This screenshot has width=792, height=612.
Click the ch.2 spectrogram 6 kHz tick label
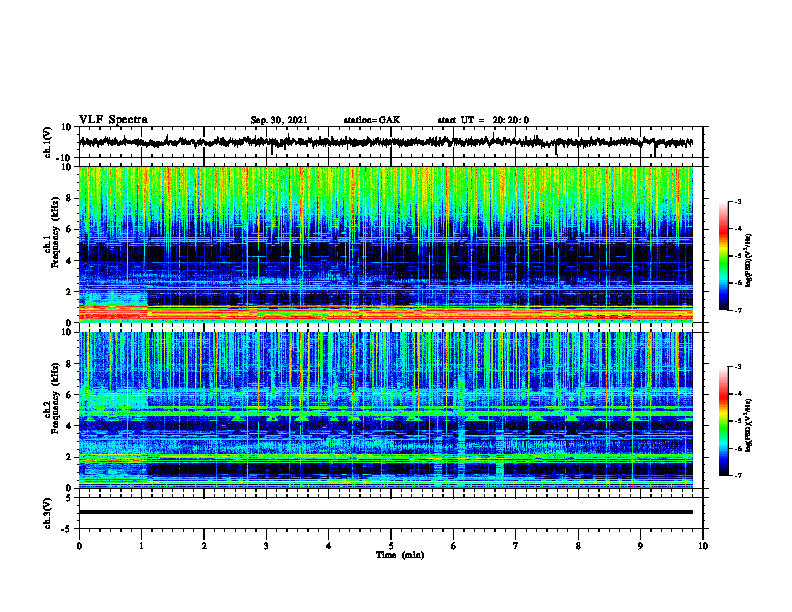[x=69, y=395]
